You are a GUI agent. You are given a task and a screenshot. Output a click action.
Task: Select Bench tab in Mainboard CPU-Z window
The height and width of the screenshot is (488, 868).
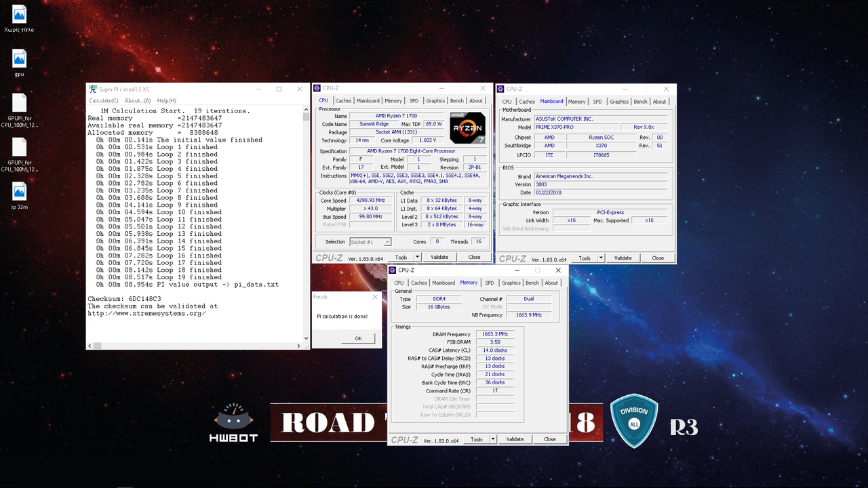pos(640,102)
